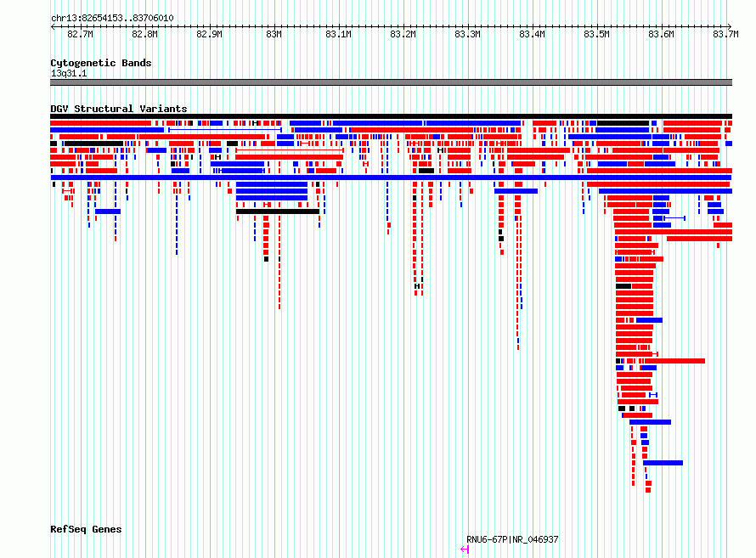
Task: Click the 82.8M ruler label
Action: 144,34
